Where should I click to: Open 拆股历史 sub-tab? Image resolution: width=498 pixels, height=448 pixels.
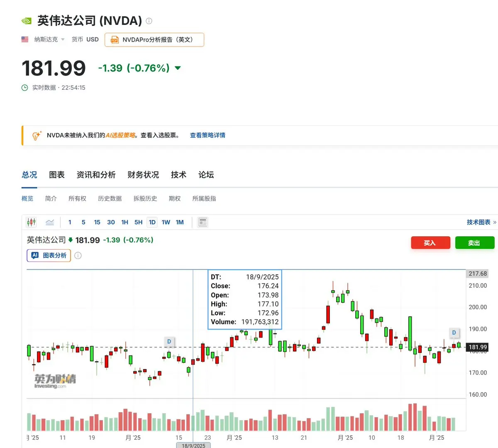[145, 198]
